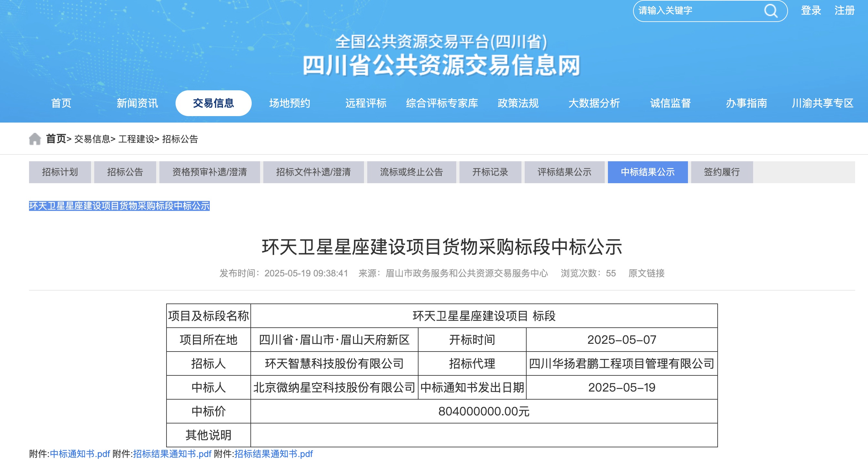Open the first 招标结果通知书.pdf attachment
868x467 pixels.
pyautogui.click(x=172, y=454)
